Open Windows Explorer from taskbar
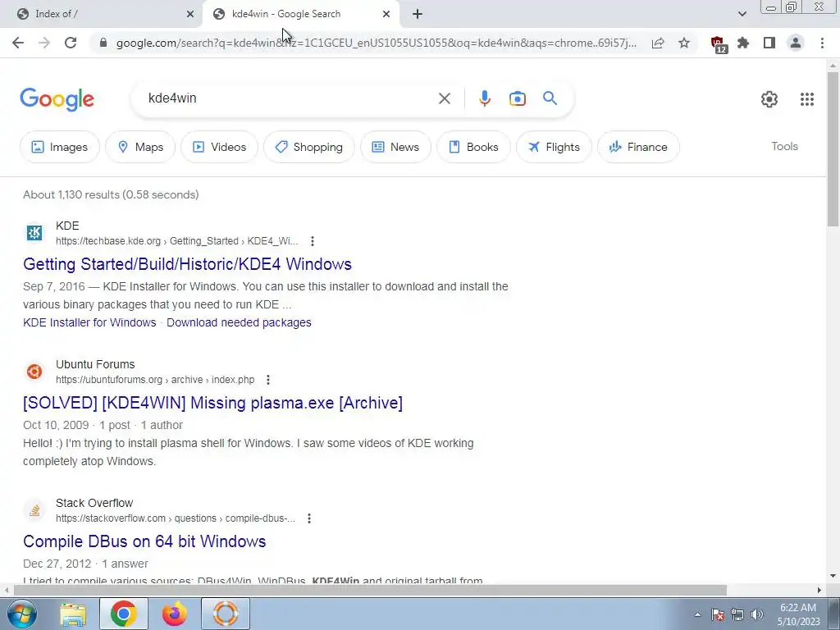 (x=73, y=614)
